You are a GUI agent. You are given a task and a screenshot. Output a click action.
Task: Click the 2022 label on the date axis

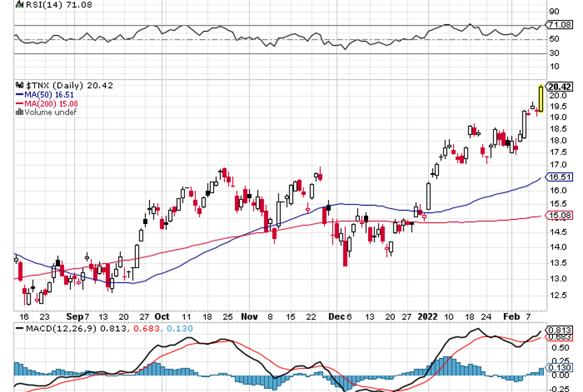tap(427, 316)
